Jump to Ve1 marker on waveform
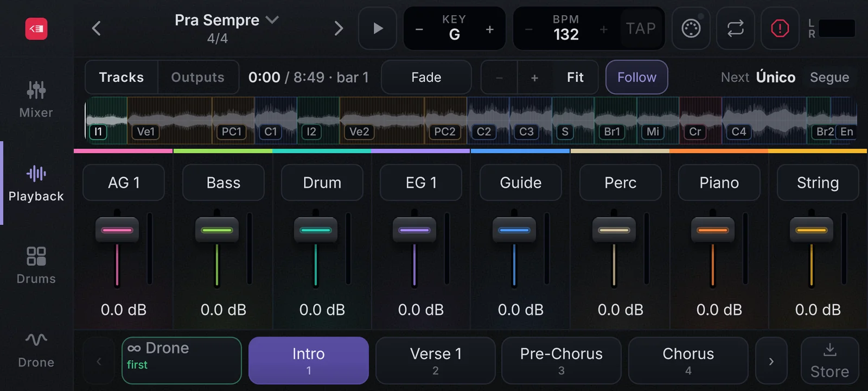This screenshot has height=391, width=868. point(146,131)
